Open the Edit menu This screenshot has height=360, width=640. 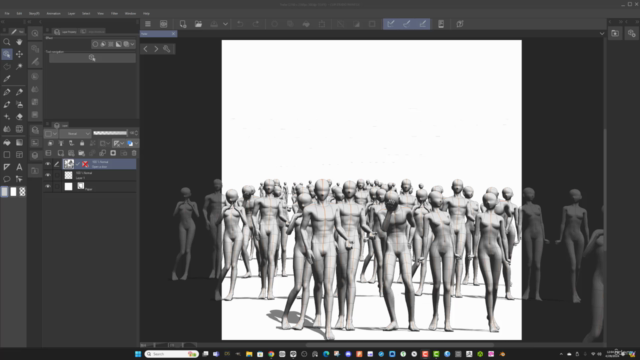[19, 13]
